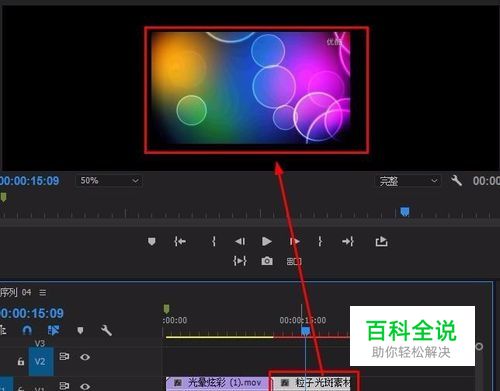Click Play In to Out button
The height and width of the screenshot is (391, 500).
[240, 261]
